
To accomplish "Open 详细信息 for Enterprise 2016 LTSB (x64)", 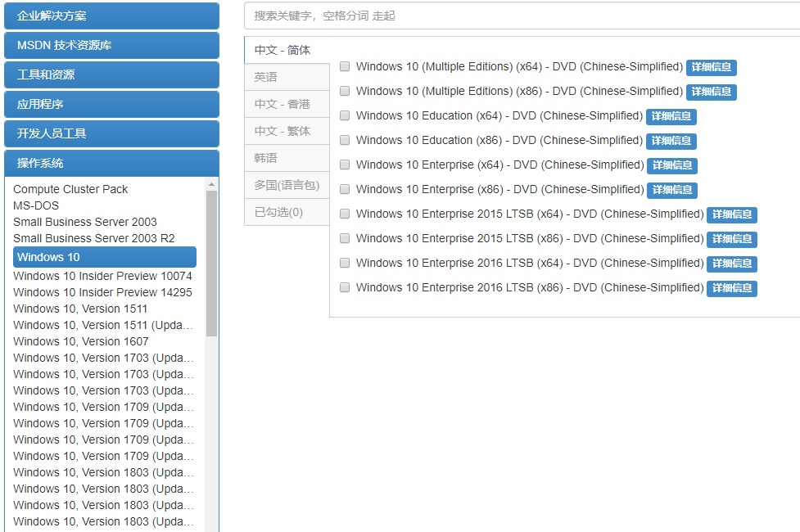I will coord(732,264).
